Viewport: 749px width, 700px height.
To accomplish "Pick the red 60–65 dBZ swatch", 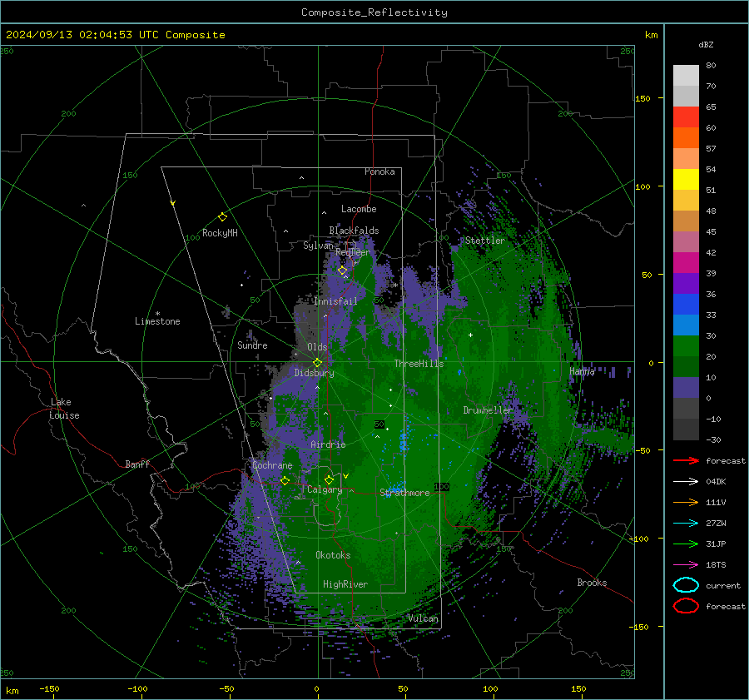I will click(686, 117).
